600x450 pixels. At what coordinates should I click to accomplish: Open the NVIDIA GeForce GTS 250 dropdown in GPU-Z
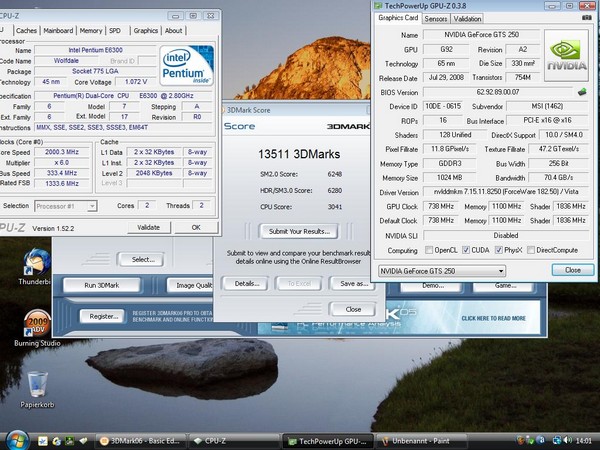(x=442, y=271)
